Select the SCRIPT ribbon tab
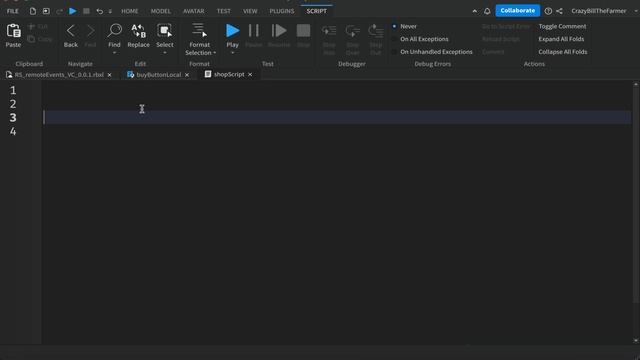Screen dimensions: 640x360 (x=317, y=11)
